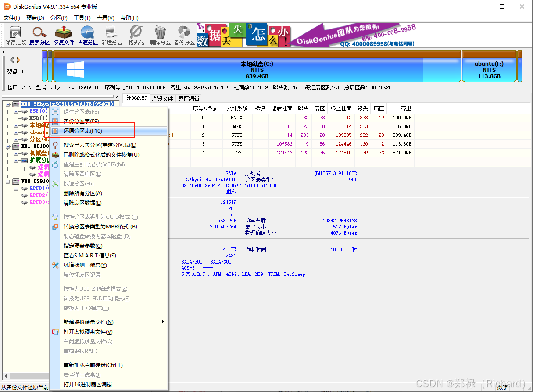The image size is (533, 392).
Task: Open the 文件(F) menu
Action: click(12, 18)
